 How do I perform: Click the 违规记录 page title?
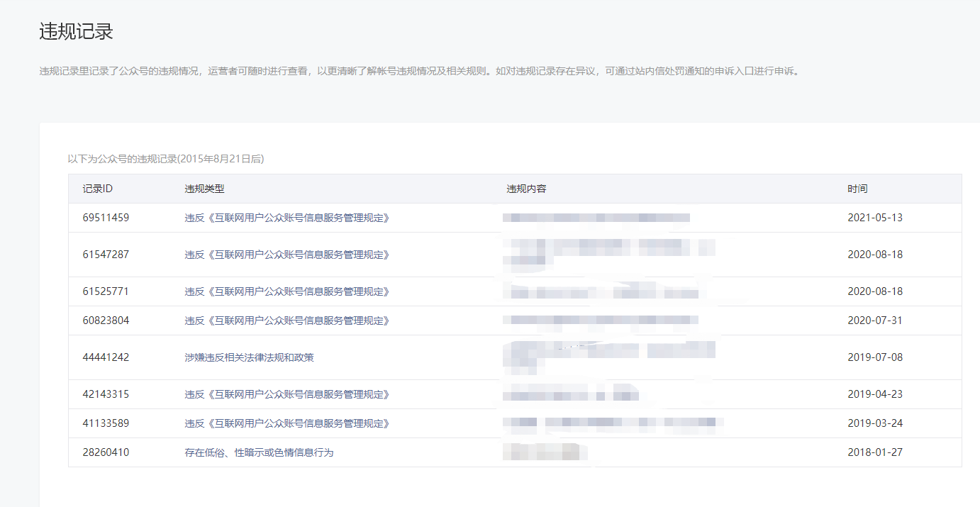tap(77, 32)
